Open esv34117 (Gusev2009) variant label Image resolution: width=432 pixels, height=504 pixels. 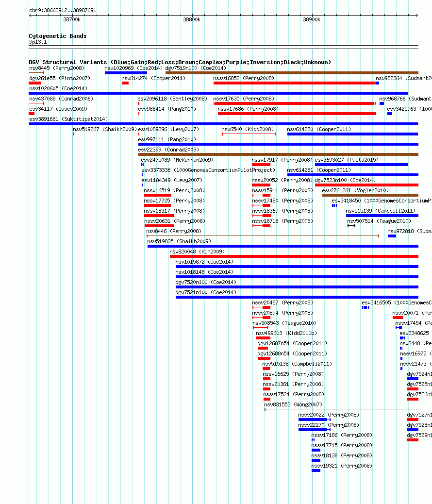tap(58, 109)
